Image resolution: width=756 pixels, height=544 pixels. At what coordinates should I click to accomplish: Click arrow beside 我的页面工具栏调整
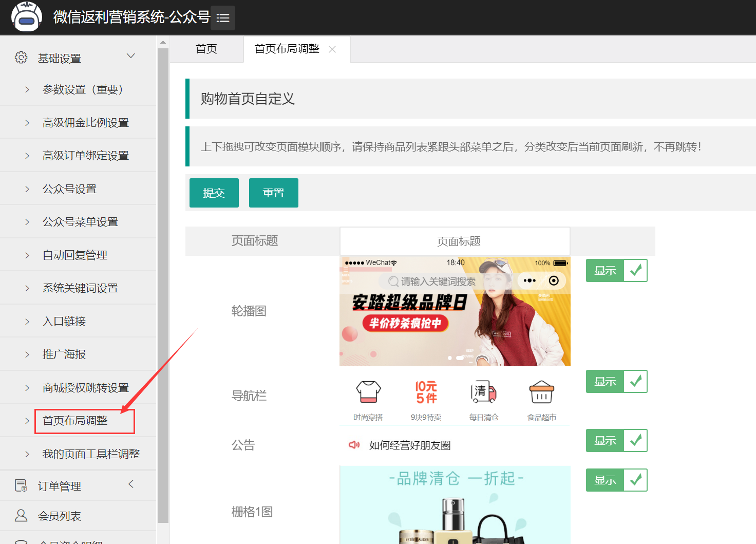coord(27,454)
